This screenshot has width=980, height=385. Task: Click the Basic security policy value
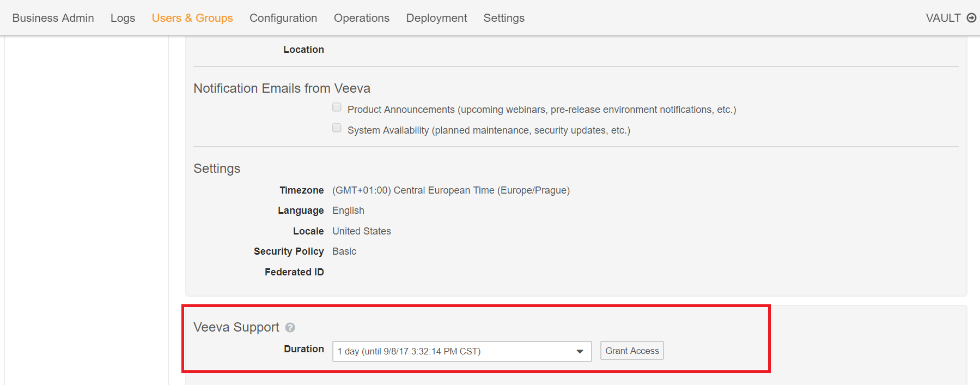[344, 251]
